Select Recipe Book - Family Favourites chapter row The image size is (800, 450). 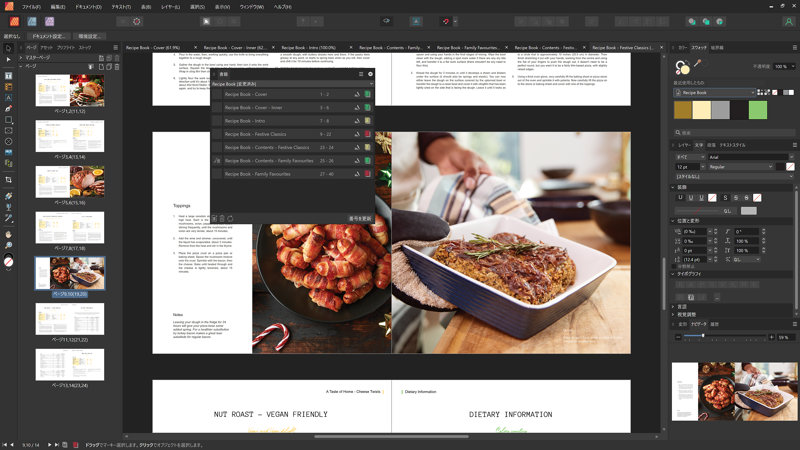(x=291, y=174)
